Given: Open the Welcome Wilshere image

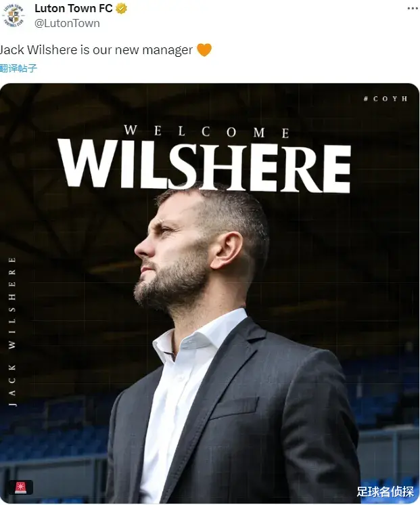Looking at the screenshot, I should [x=210, y=293].
